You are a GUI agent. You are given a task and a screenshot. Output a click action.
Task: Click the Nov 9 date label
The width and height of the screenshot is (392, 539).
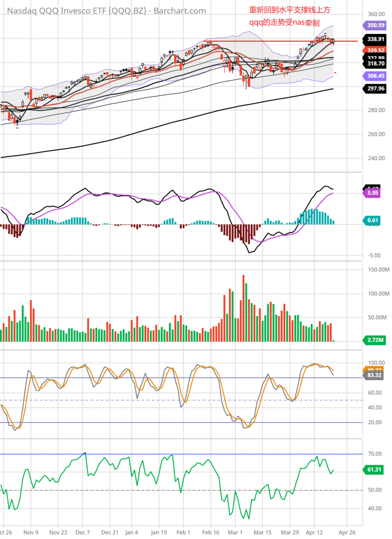tap(31, 532)
